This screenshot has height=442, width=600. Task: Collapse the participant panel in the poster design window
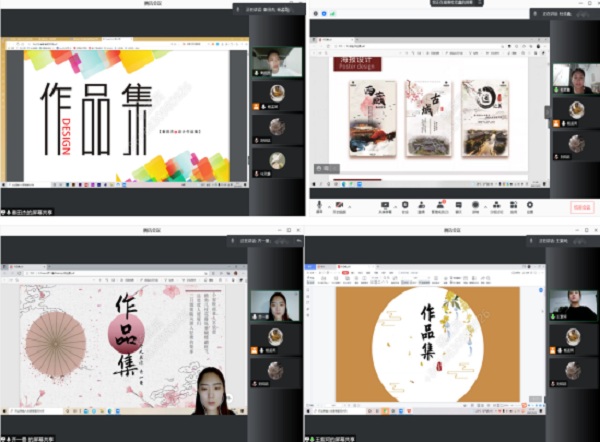tap(548, 112)
